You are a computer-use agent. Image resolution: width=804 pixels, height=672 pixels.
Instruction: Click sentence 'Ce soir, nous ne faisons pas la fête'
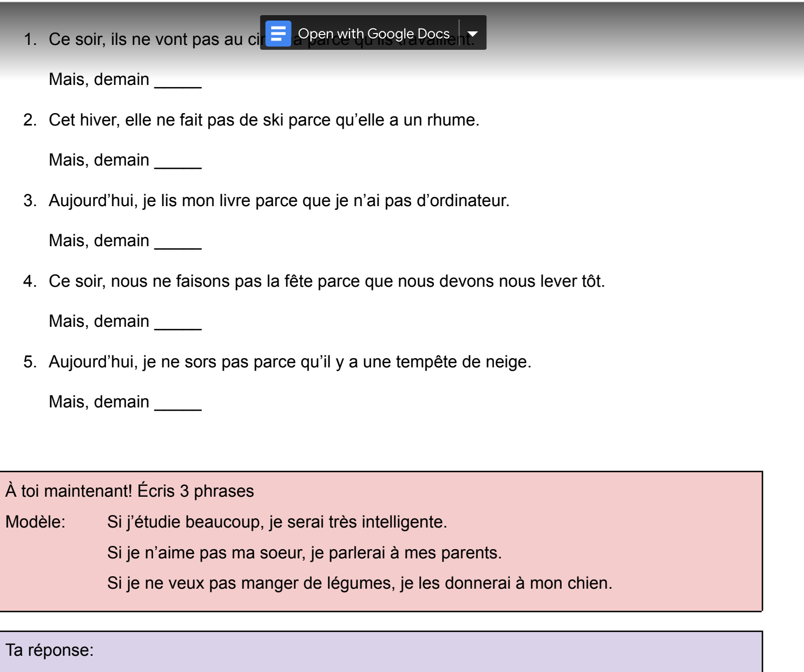(x=327, y=281)
